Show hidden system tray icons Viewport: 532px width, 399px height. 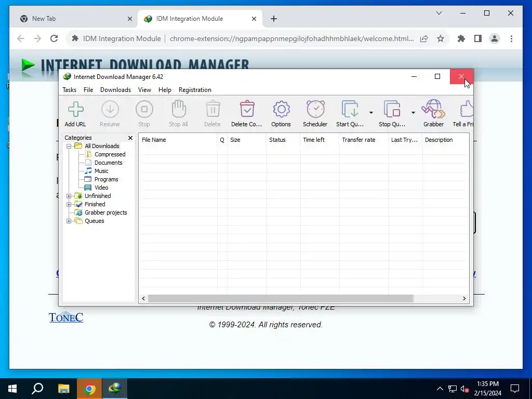[440, 389]
